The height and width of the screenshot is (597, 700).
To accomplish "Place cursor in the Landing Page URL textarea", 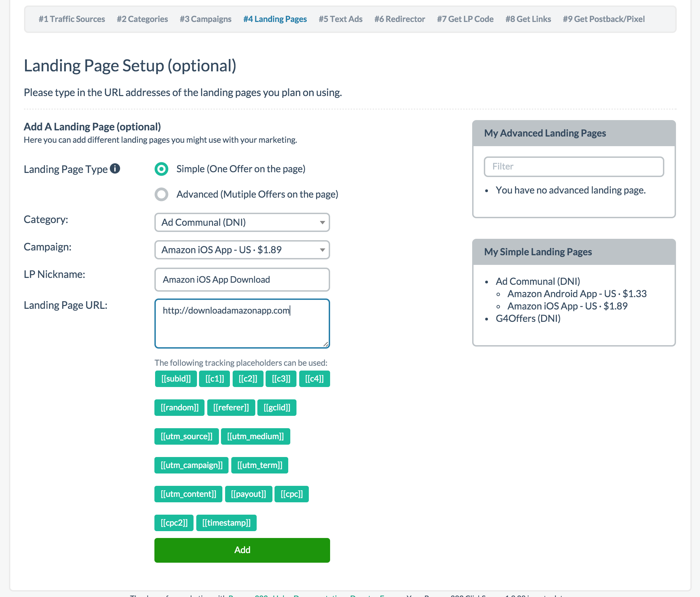I will [242, 323].
